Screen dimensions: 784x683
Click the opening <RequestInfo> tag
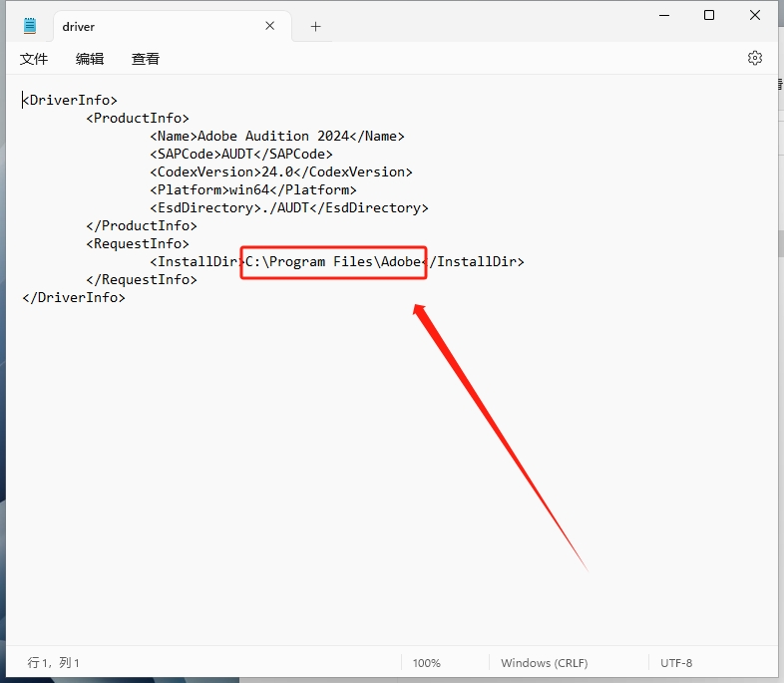138,244
